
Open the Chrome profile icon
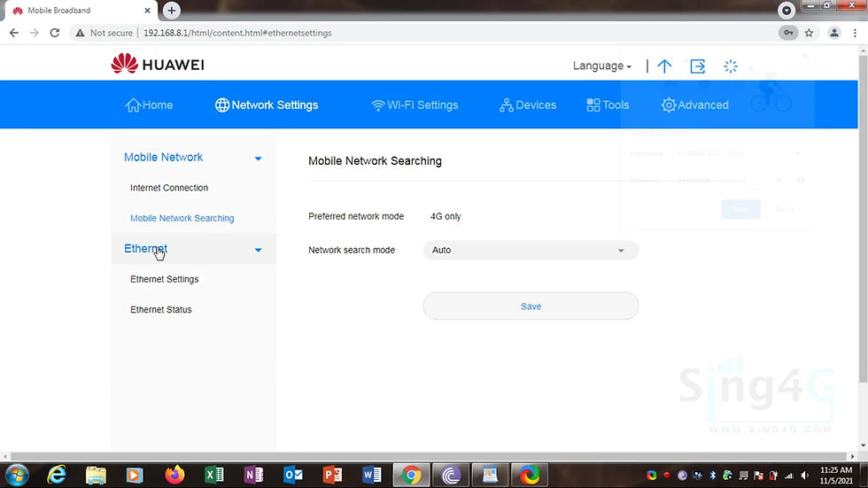(x=834, y=33)
